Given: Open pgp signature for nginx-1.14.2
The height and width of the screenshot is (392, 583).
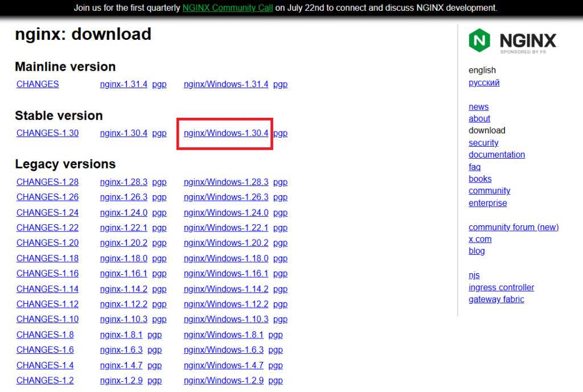Looking at the screenshot, I should (x=159, y=290).
